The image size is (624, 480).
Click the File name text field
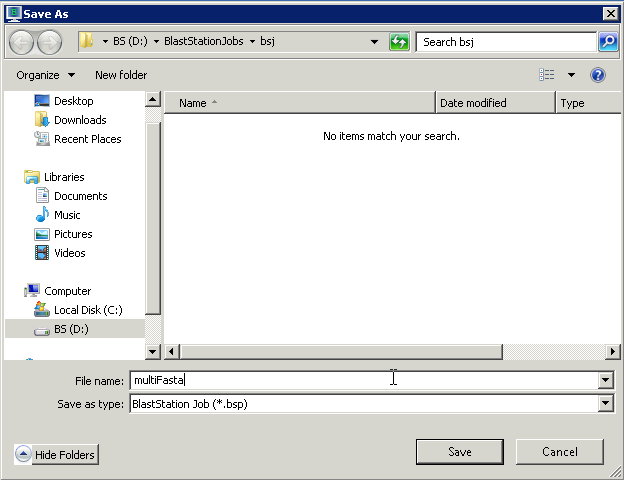click(x=364, y=380)
